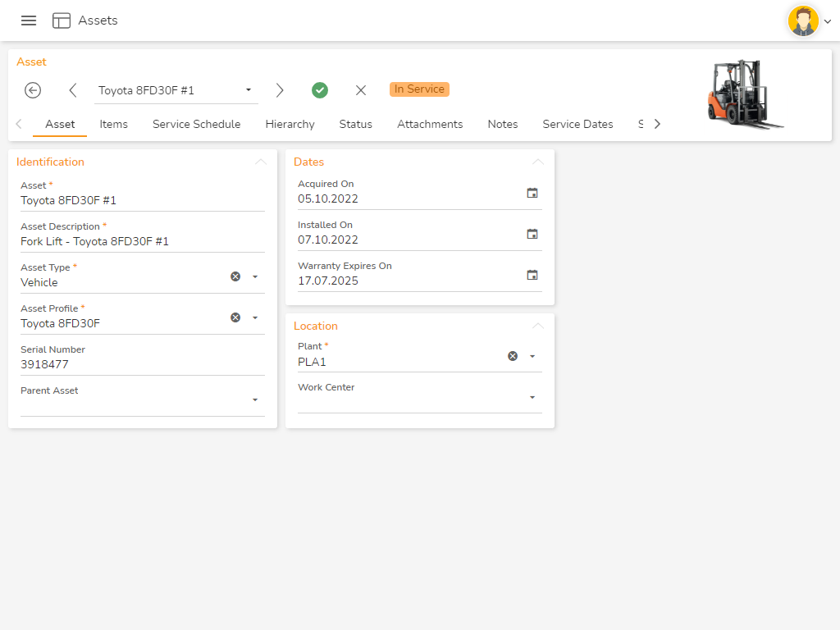Image resolution: width=840 pixels, height=630 pixels.
Task: Open the Work Center dropdown
Action: click(532, 398)
